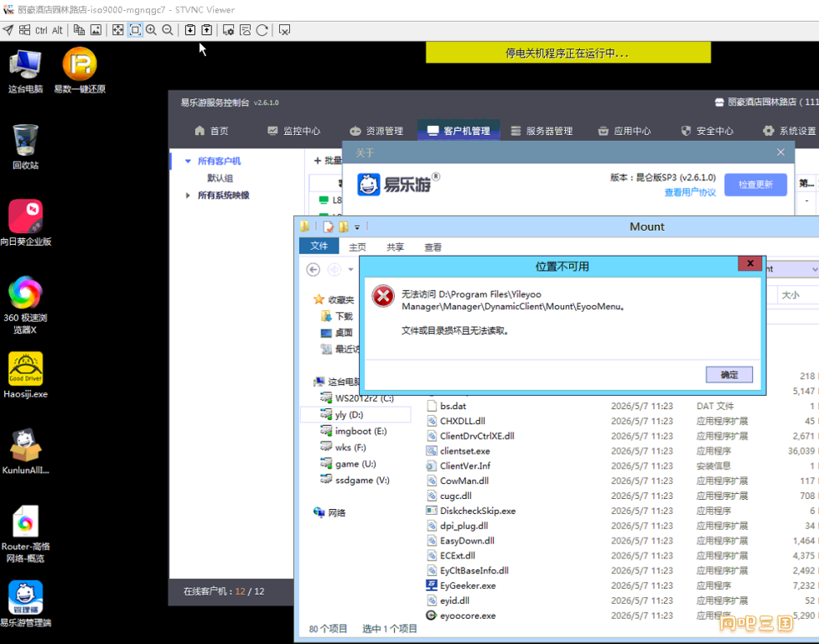This screenshot has height=644, width=819.
Task: Select the EyGeeker.exe file
Action: point(461,585)
